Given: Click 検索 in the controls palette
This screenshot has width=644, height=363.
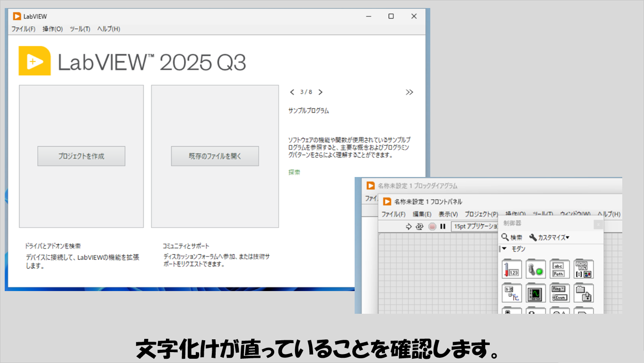Looking at the screenshot, I should coord(512,238).
